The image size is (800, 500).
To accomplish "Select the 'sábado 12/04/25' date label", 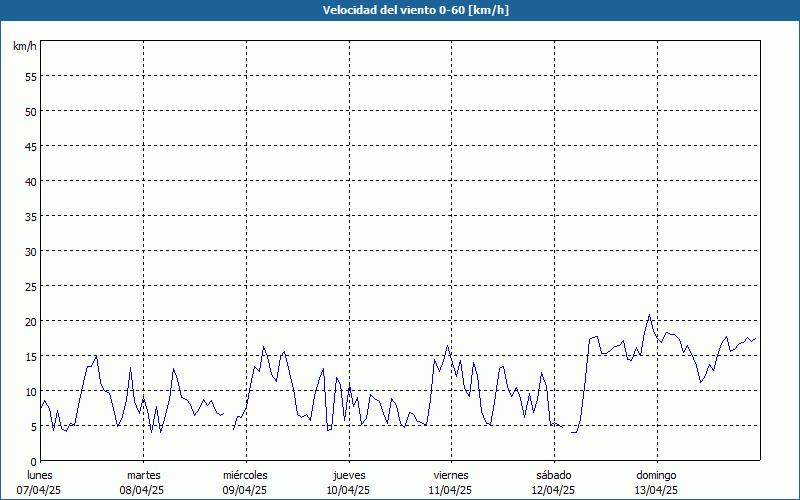I will click(554, 483).
